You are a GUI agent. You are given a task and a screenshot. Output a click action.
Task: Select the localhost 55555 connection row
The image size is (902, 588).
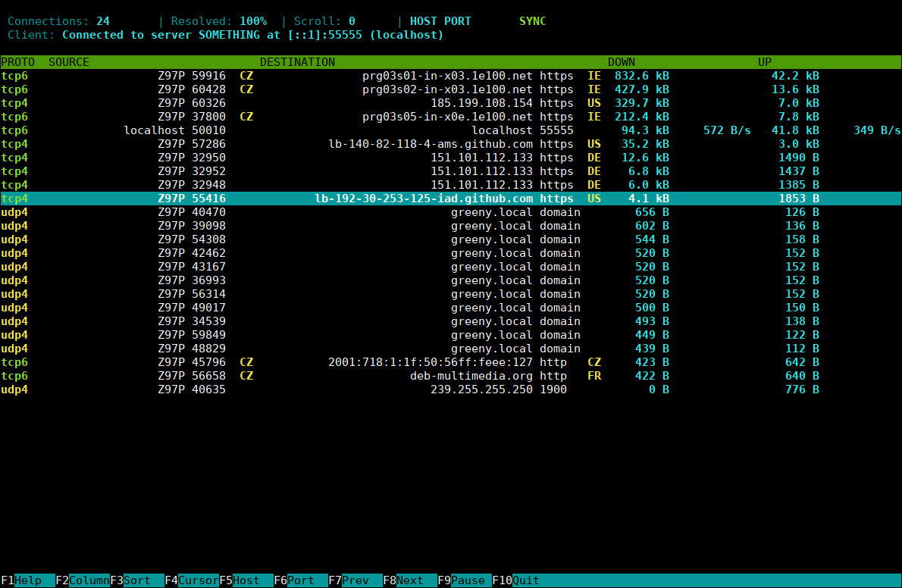tap(451, 130)
